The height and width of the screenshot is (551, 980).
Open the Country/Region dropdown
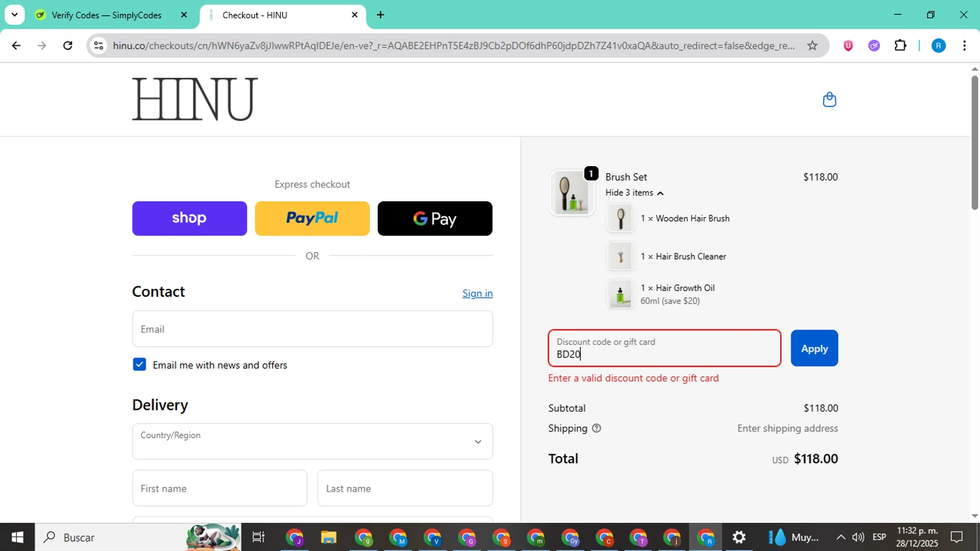click(312, 441)
